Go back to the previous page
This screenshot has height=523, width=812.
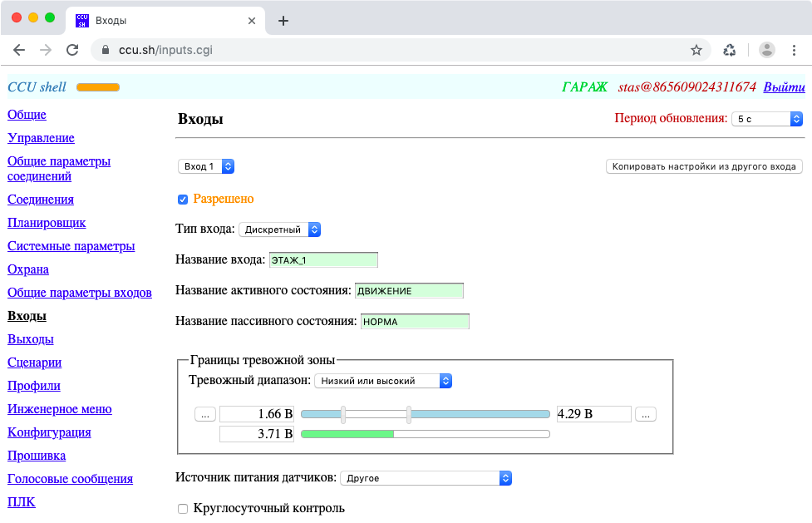tap(19, 50)
